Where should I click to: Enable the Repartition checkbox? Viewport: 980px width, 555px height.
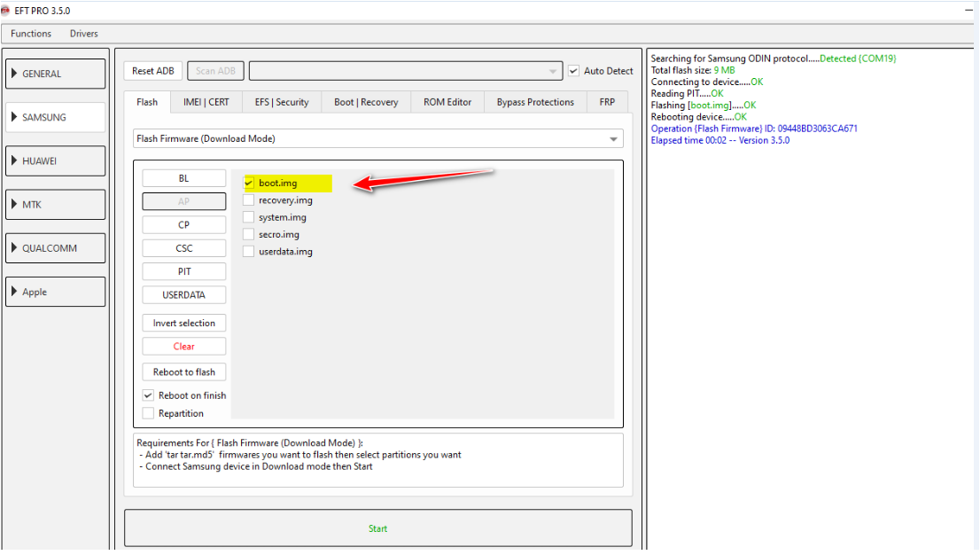[148, 414]
